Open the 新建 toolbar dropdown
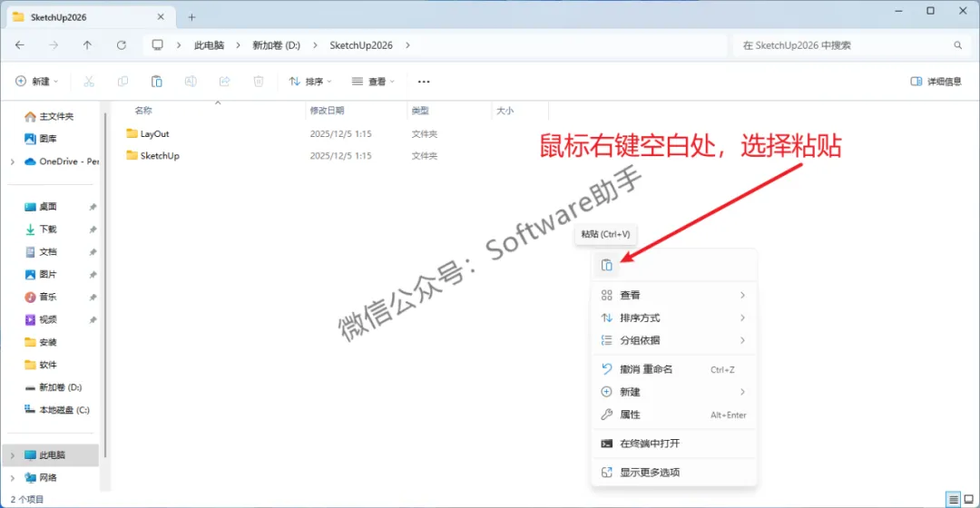 click(37, 82)
